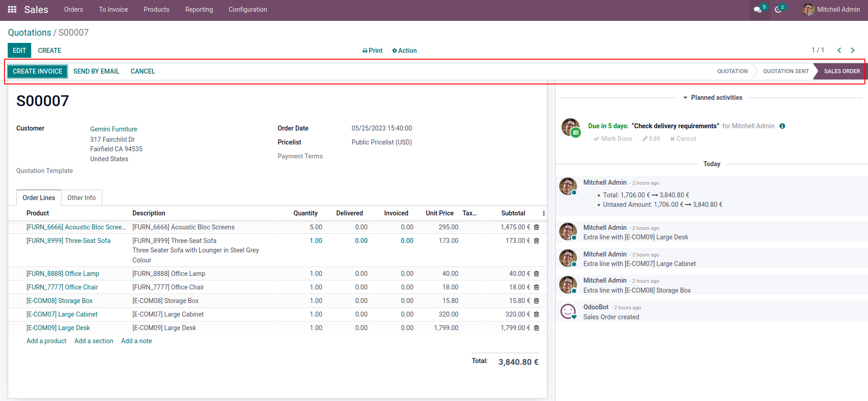The width and height of the screenshot is (868, 401).
Task: Click the Create Invoice button
Action: [x=38, y=71]
